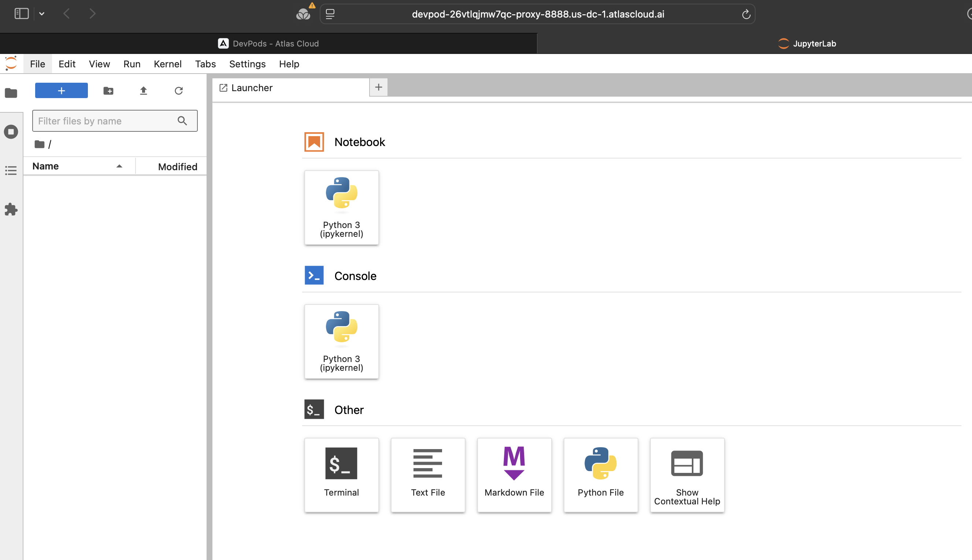Open the Safari tab group dropdown chevron
This screenshot has width=972, height=560.
click(41, 14)
